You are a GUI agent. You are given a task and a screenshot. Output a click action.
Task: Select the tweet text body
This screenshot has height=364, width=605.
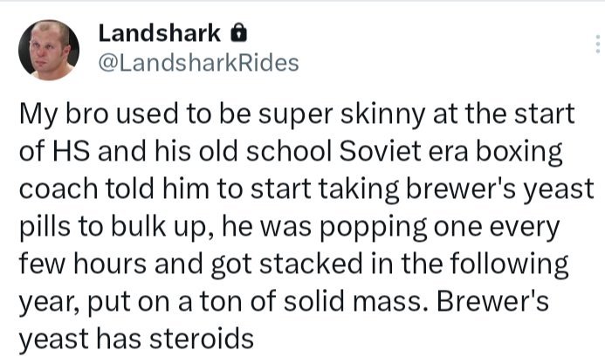[306, 226]
